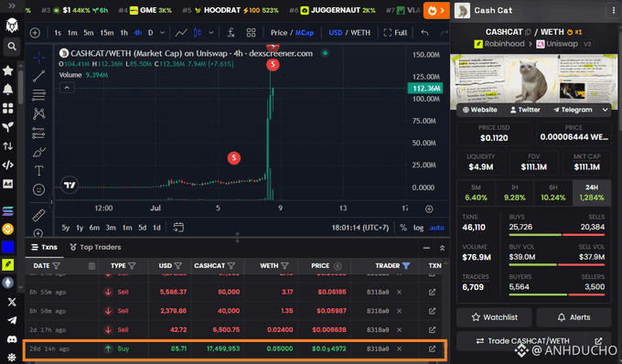Open the go-to-date calendar icon
The height and width of the screenshot is (364, 622).
[178, 227]
